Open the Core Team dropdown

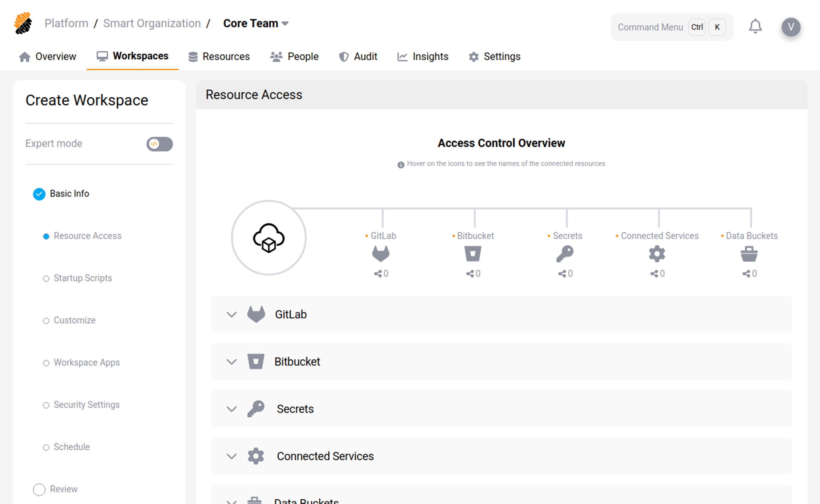(256, 23)
